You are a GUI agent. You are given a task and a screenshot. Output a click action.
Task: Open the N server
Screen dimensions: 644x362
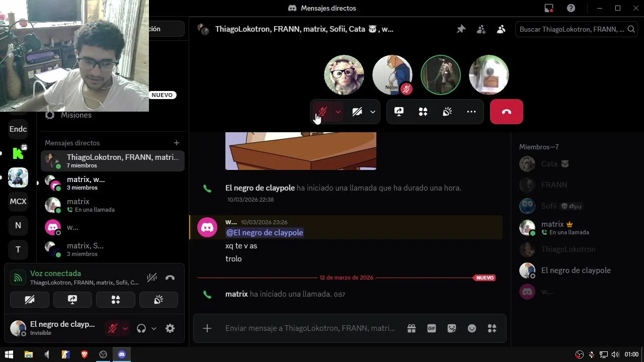[18, 226]
